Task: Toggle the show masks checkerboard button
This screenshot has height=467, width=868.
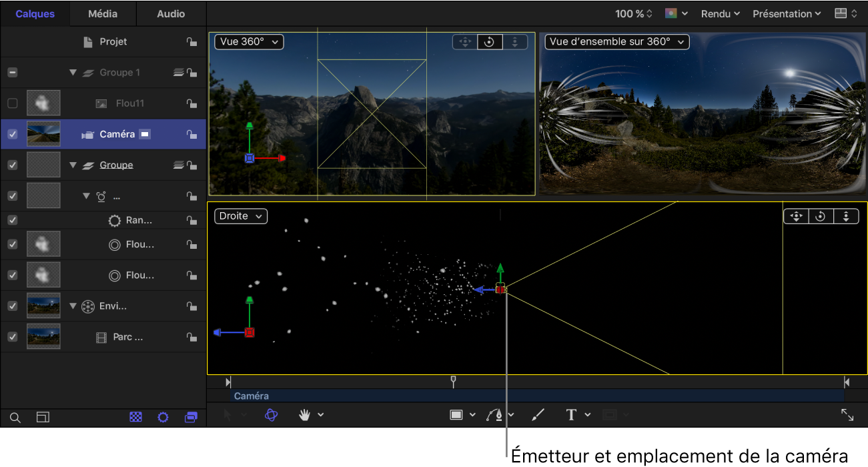Action: (x=136, y=418)
